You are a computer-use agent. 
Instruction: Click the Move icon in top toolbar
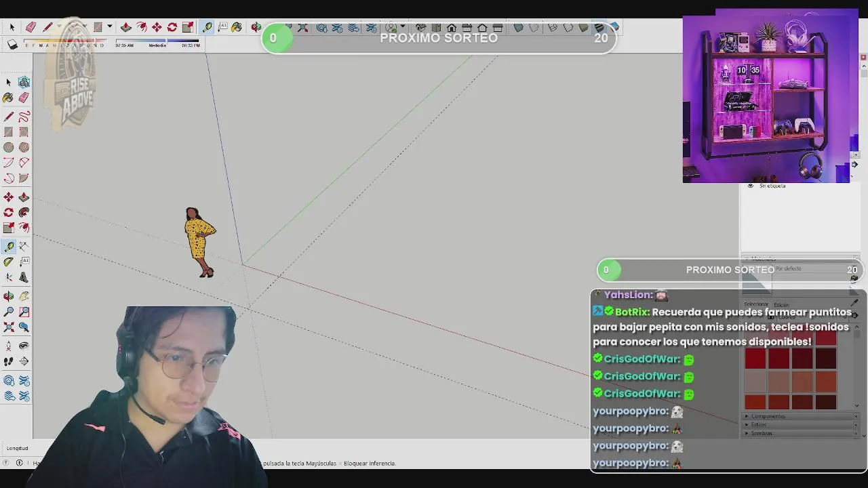[157, 27]
